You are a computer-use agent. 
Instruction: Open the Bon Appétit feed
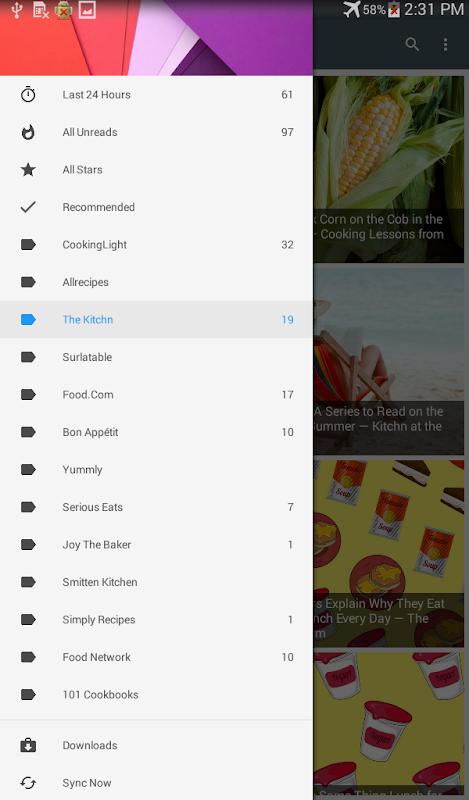[x=156, y=432]
